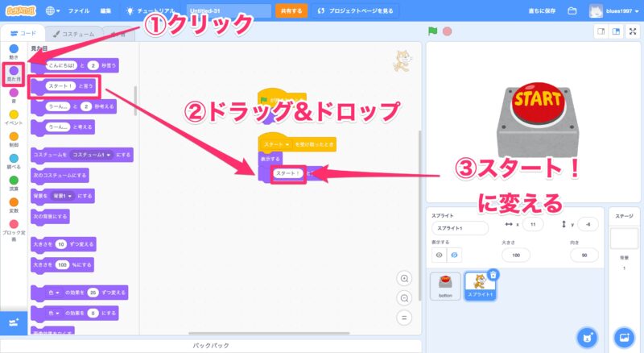Enter full screen stage mode
Screen dimensions: 644x353
click(633, 32)
